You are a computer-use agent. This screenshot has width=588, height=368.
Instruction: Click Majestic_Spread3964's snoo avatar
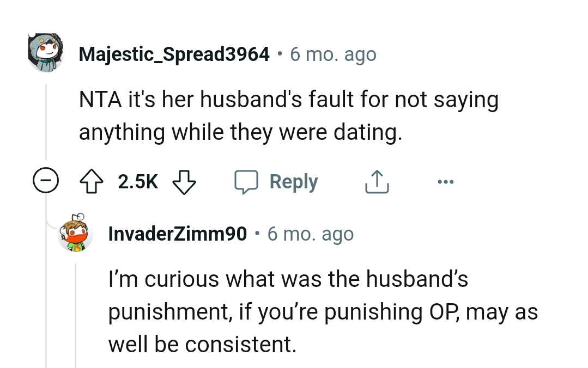(x=46, y=52)
